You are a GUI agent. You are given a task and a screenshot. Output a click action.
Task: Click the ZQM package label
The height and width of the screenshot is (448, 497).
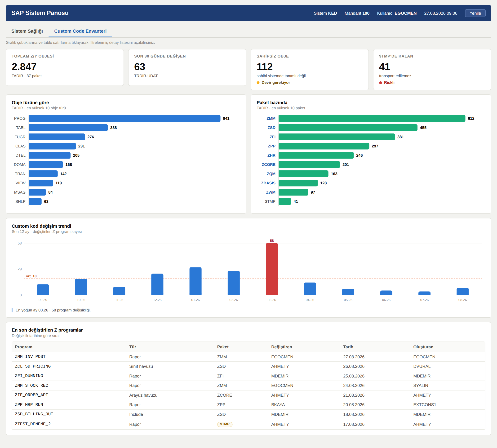[271, 174]
